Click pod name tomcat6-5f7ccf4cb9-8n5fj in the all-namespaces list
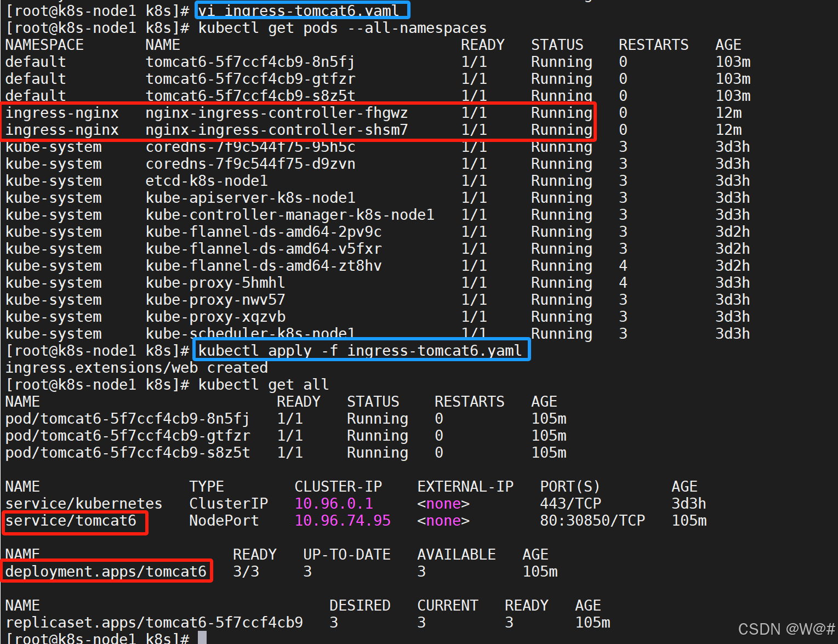Image resolution: width=838 pixels, height=644 pixels. click(x=250, y=62)
